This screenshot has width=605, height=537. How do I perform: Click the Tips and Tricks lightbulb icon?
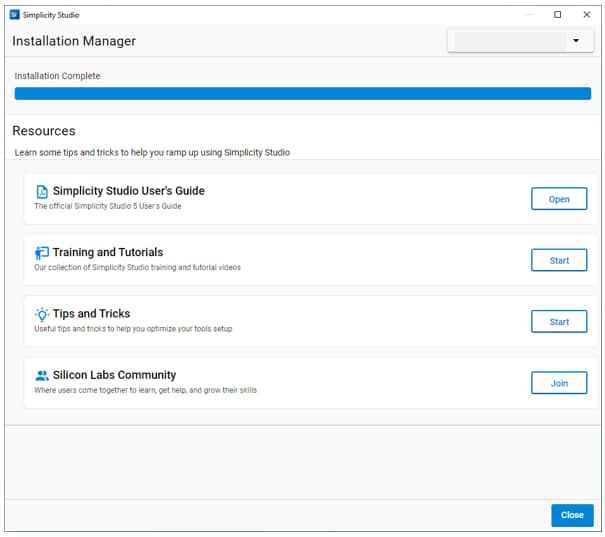point(42,314)
